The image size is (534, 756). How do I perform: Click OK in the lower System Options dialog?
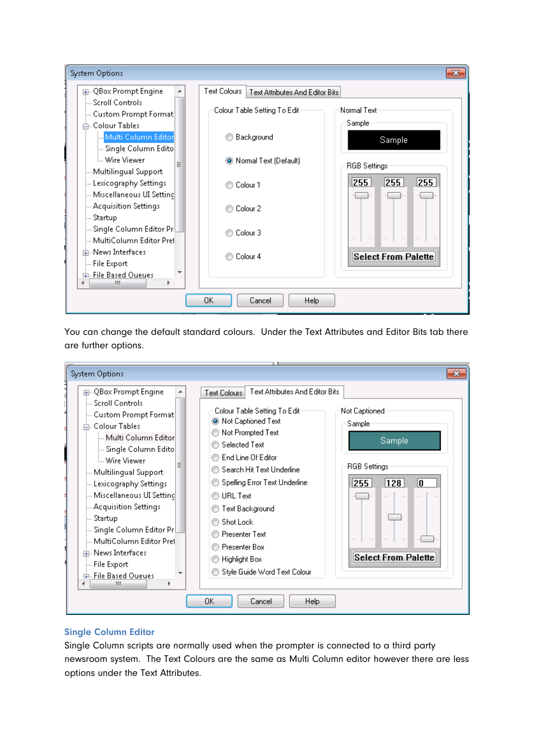click(209, 601)
